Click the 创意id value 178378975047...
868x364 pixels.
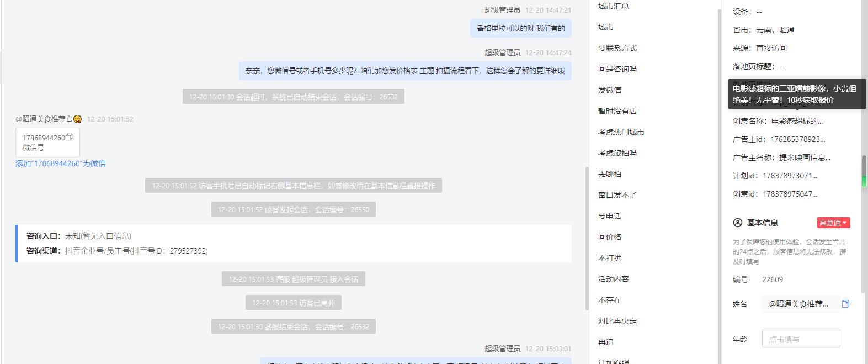click(790, 194)
